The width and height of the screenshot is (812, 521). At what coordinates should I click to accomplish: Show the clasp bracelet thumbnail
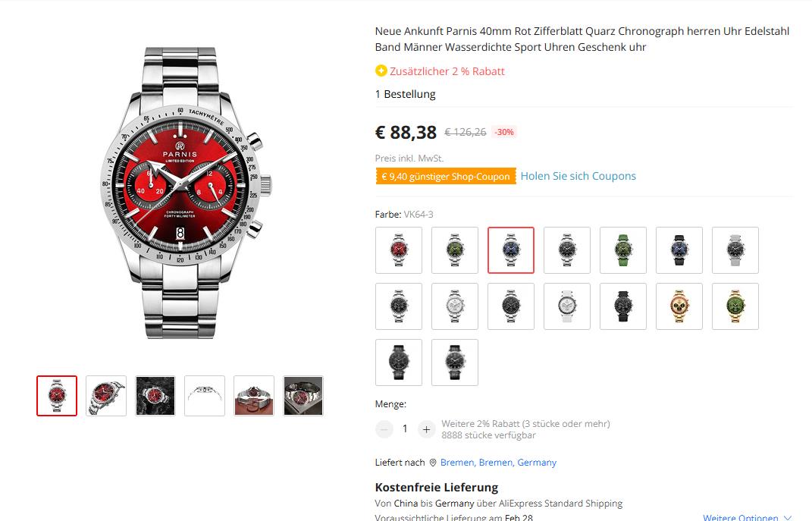coord(205,396)
